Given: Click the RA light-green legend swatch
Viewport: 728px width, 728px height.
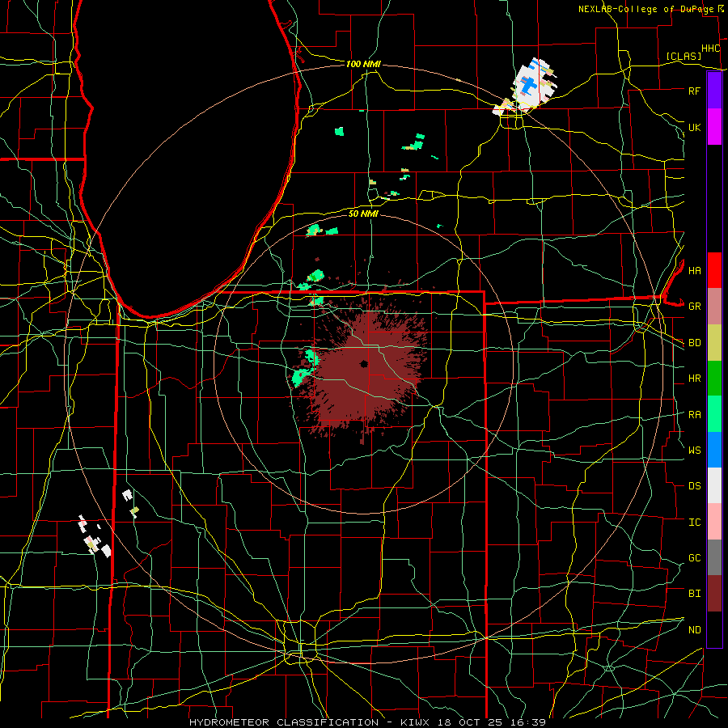Looking at the screenshot, I should point(714,414).
